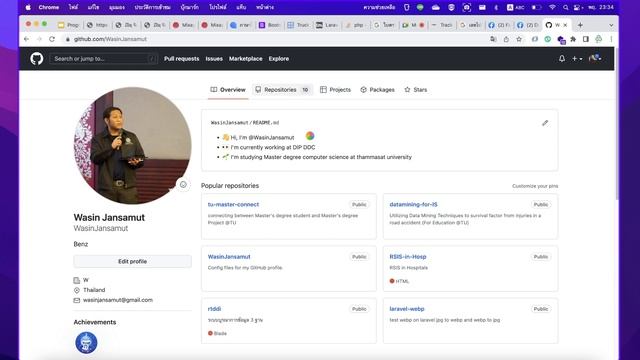Click the browser forward arrow
The width and height of the screenshot is (640, 360).
pos(39,39)
